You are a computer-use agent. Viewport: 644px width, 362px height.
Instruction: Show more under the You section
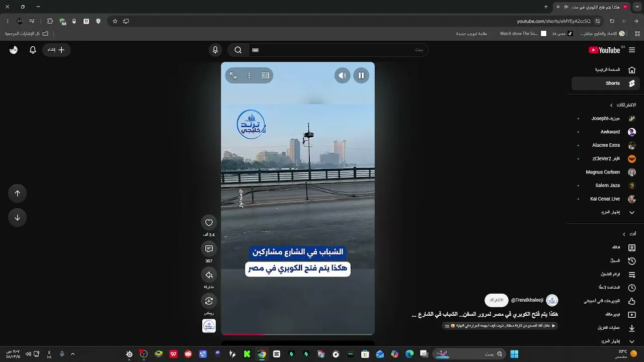(x=606, y=341)
